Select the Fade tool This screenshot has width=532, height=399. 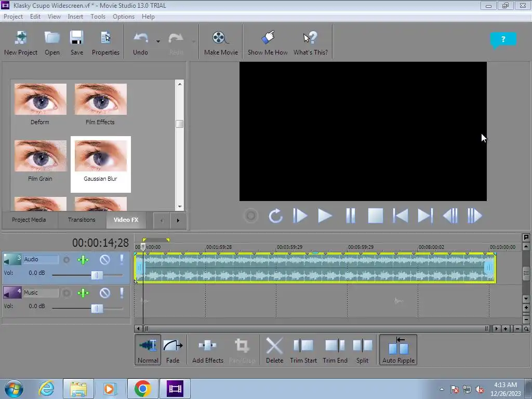click(172, 350)
